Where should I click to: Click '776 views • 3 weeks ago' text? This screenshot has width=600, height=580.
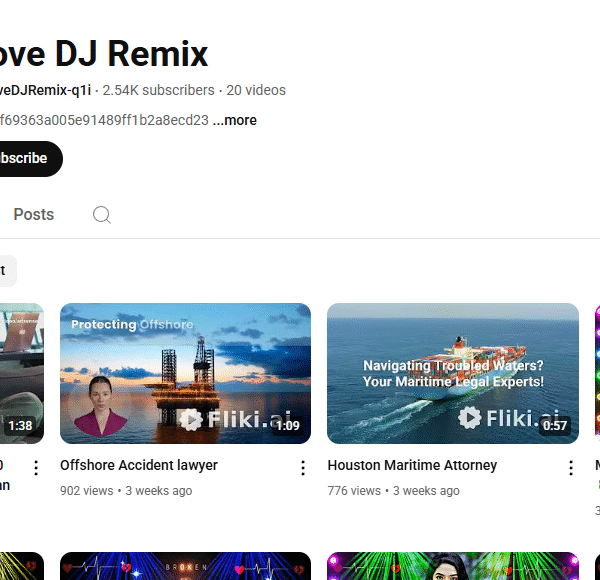[x=393, y=490]
